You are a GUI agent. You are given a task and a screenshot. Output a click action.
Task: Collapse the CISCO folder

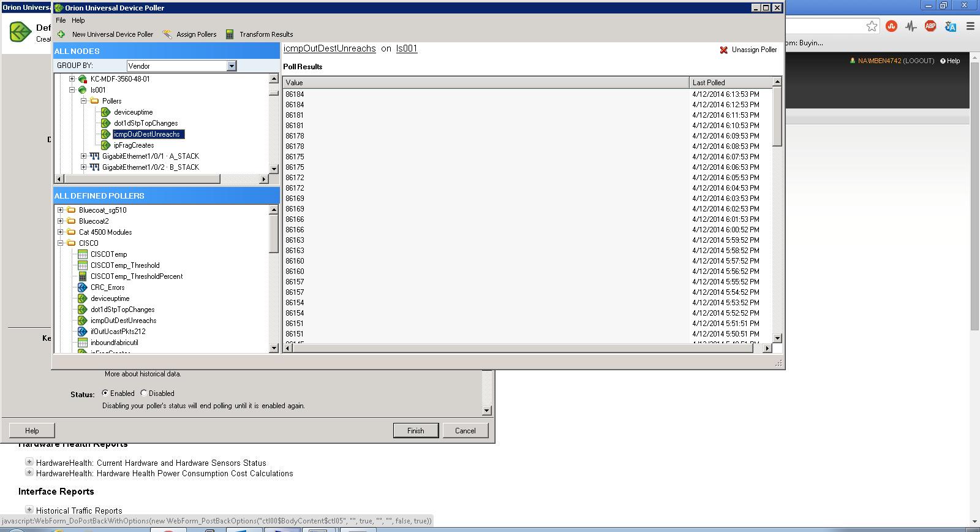(60, 243)
